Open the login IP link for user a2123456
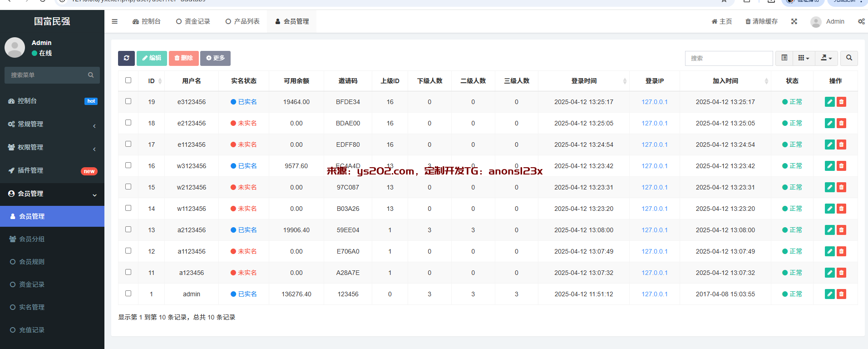This screenshot has height=349, width=868. [654, 230]
